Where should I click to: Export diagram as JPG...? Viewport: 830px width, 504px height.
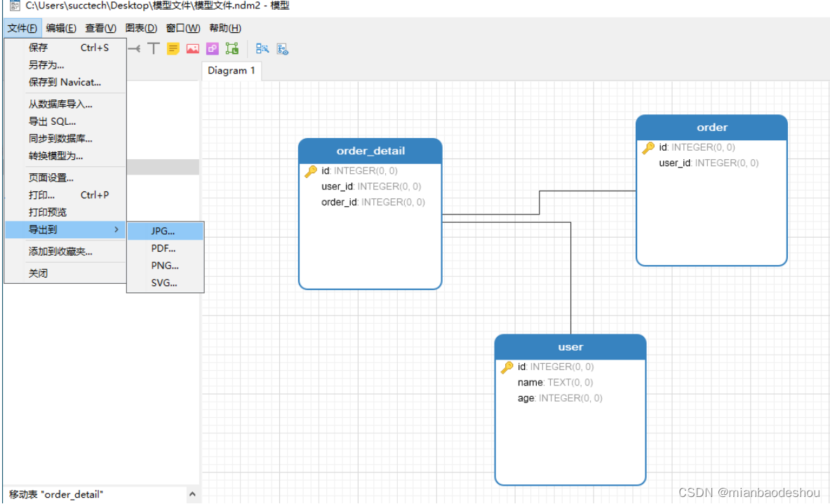point(165,231)
